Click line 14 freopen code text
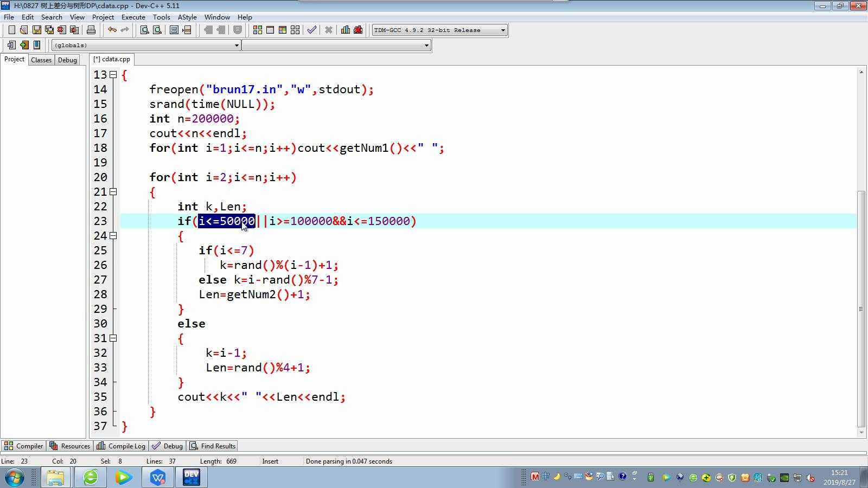The height and width of the screenshot is (488, 868). pyautogui.click(x=261, y=89)
